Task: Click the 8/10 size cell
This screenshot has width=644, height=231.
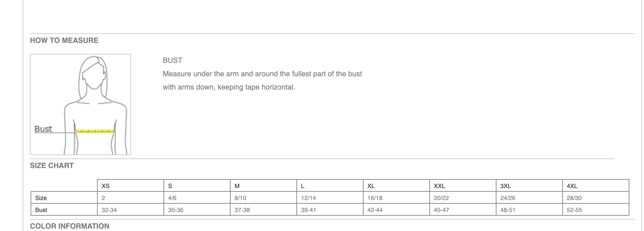Action: [264, 198]
